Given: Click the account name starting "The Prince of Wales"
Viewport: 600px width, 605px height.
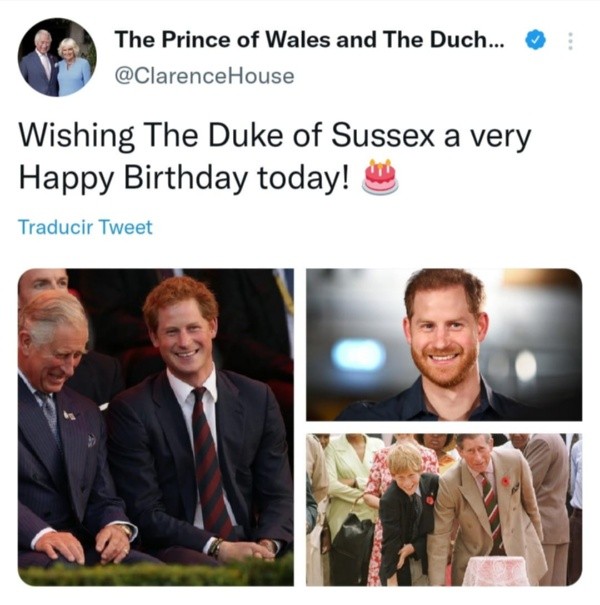Looking at the screenshot, I should (x=309, y=41).
